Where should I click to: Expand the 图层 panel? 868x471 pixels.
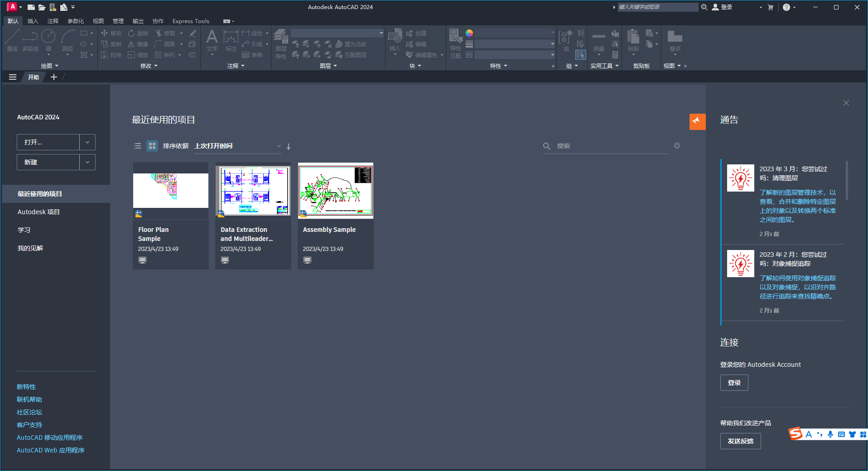(x=328, y=66)
